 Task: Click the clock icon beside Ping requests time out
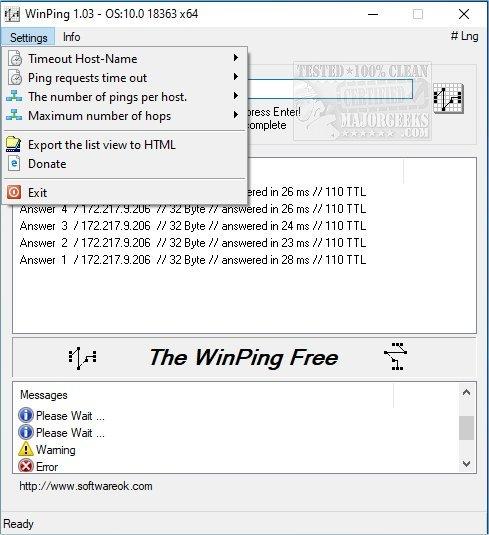click(15, 78)
